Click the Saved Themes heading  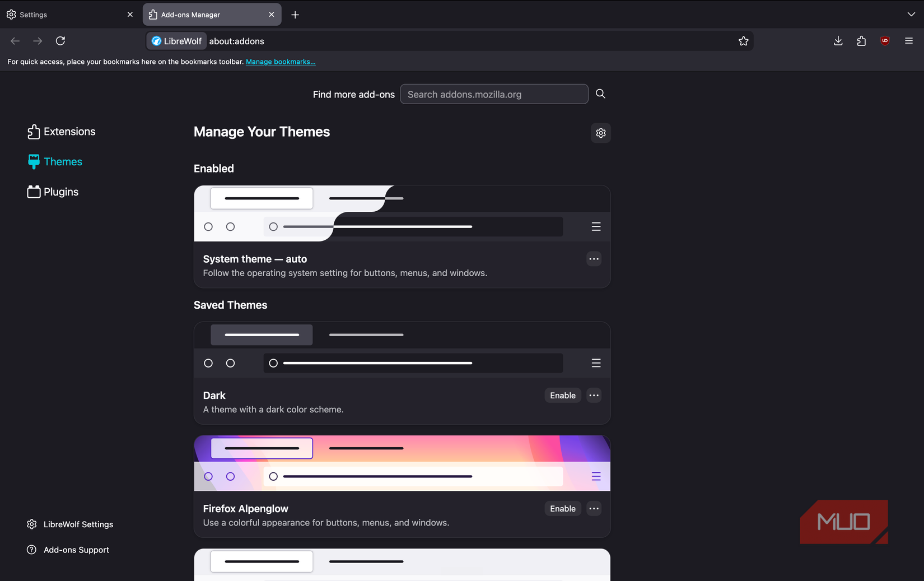click(230, 305)
